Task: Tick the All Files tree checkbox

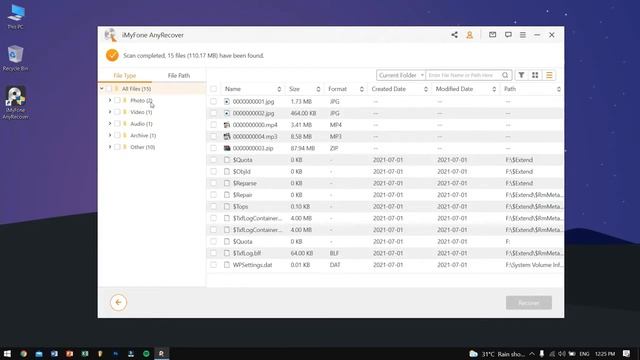Action: (109, 89)
